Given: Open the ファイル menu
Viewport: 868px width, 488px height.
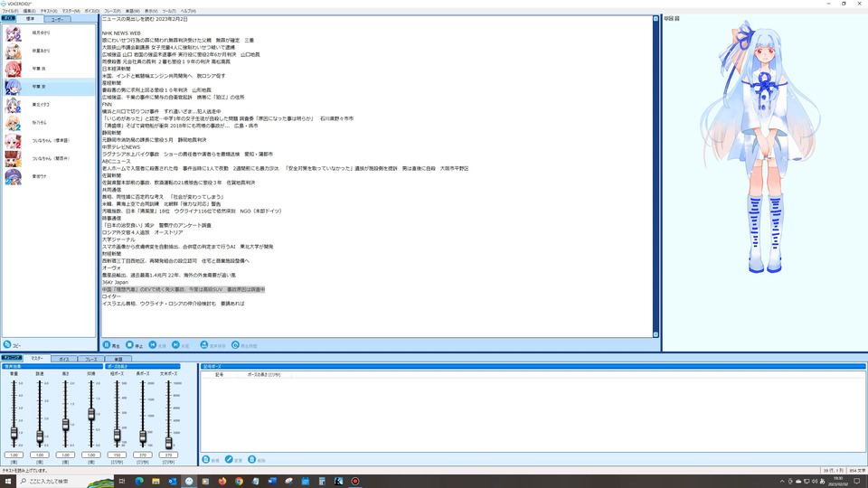Looking at the screenshot, I should click(x=10, y=11).
